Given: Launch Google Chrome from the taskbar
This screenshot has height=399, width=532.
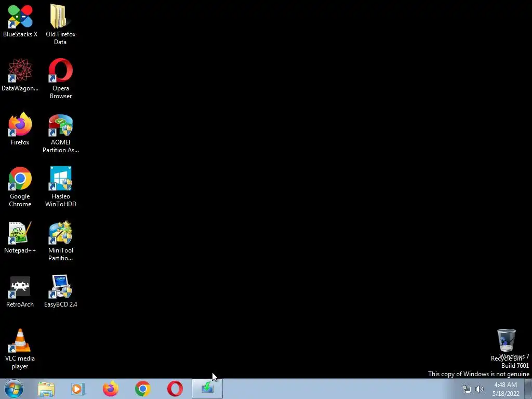Looking at the screenshot, I should tap(143, 389).
